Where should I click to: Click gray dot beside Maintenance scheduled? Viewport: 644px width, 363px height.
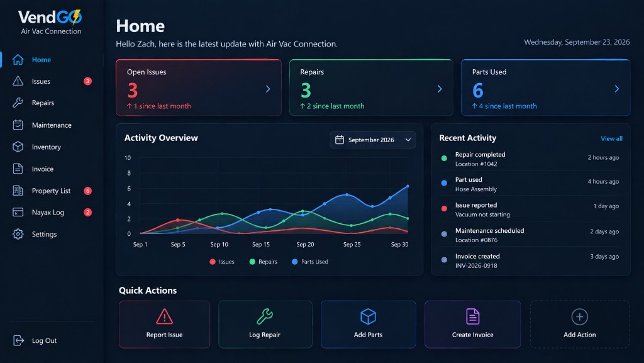point(444,234)
